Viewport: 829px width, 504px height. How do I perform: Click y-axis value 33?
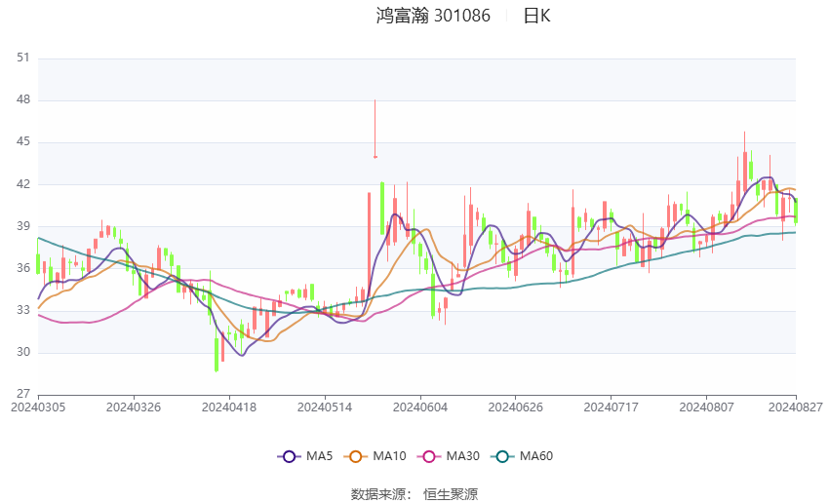23,310
